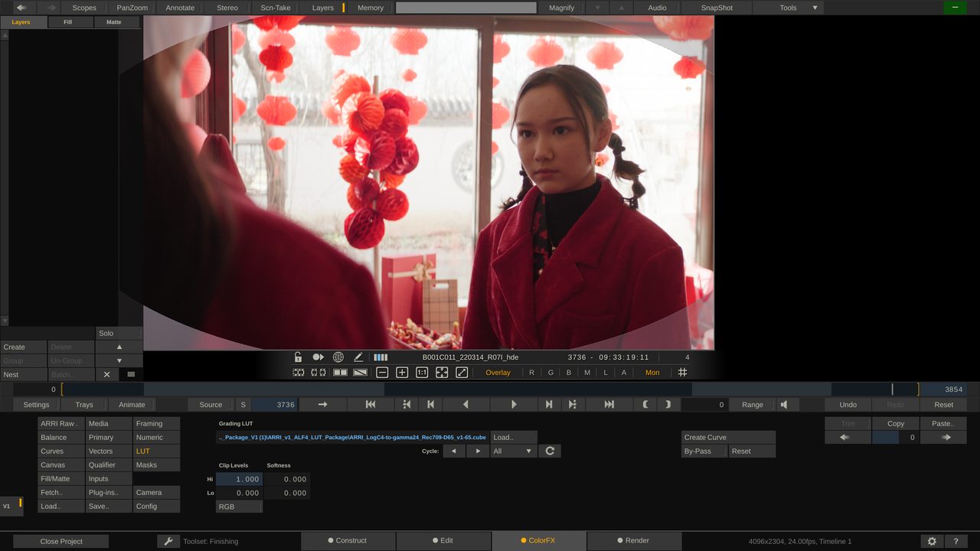Click the globe icon below the image

(x=338, y=357)
